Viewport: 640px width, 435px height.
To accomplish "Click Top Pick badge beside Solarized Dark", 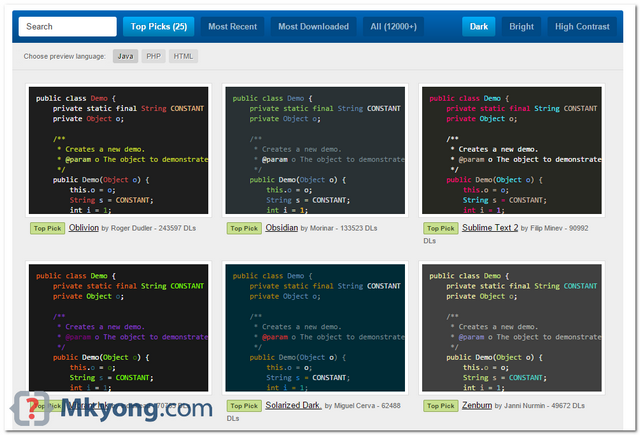I will (244, 406).
